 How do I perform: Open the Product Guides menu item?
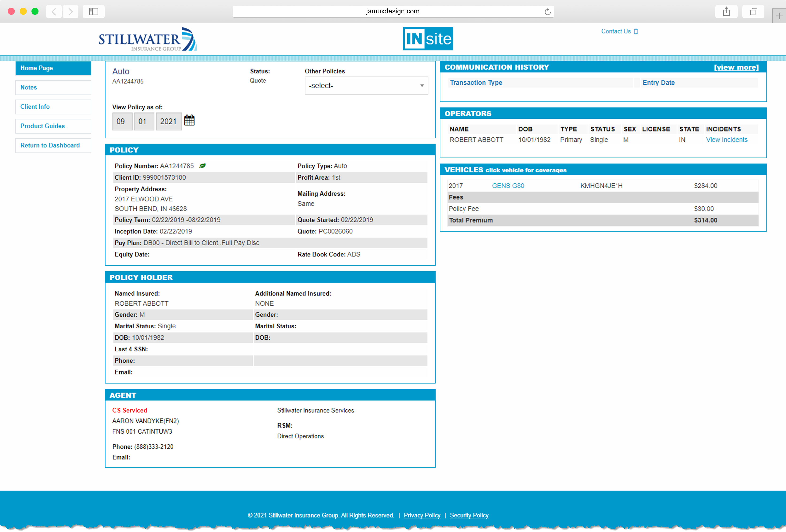(x=53, y=126)
